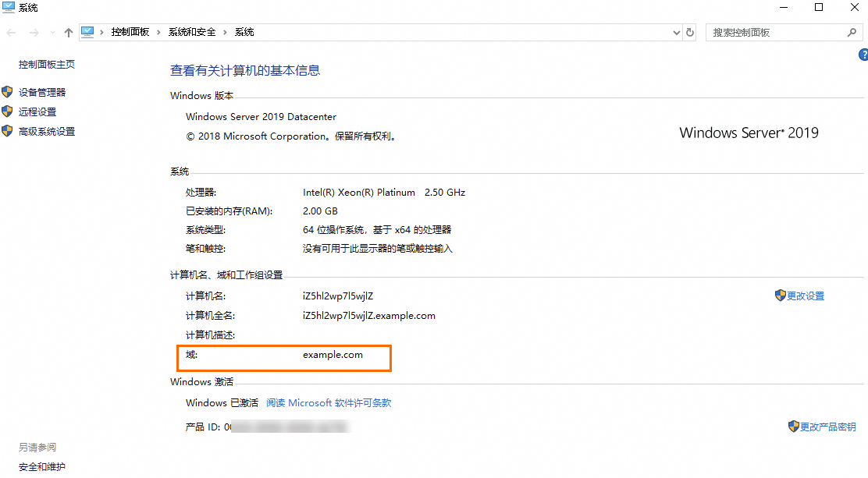Select processor value Intel(R) Xeon(R) Platinum

click(x=359, y=193)
